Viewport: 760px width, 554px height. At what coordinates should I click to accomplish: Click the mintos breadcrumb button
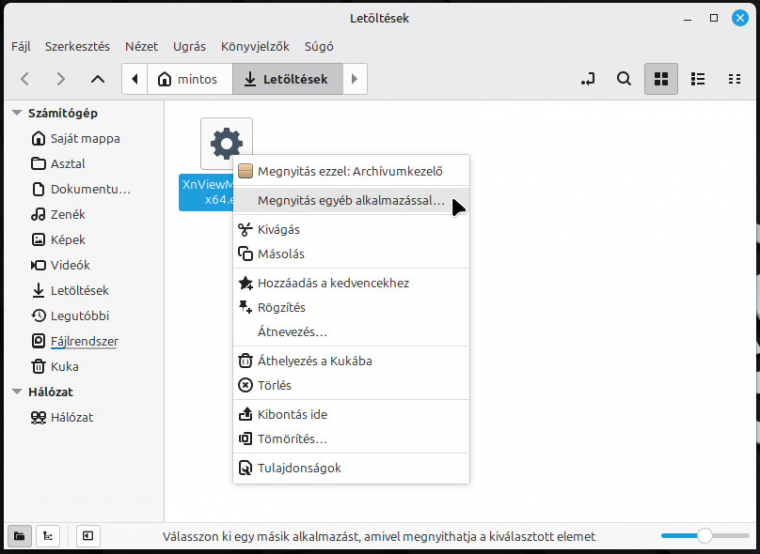pyautogui.click(x=188, y=79)
